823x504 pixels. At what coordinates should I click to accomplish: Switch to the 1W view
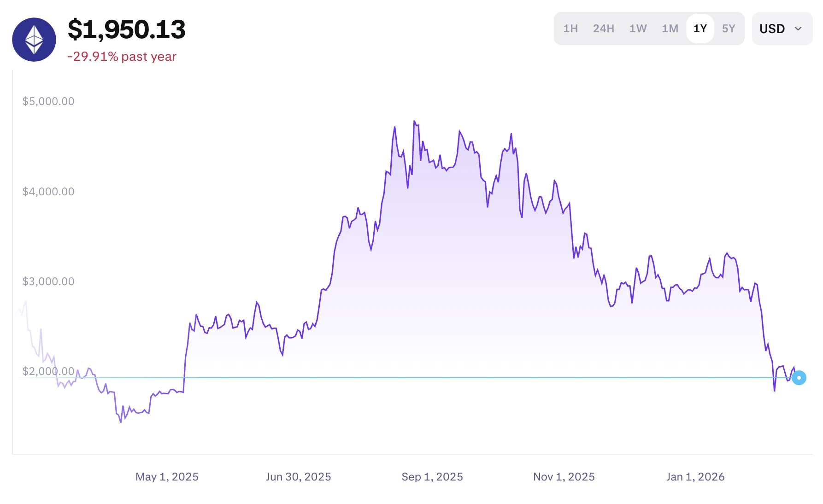(637, 29)
